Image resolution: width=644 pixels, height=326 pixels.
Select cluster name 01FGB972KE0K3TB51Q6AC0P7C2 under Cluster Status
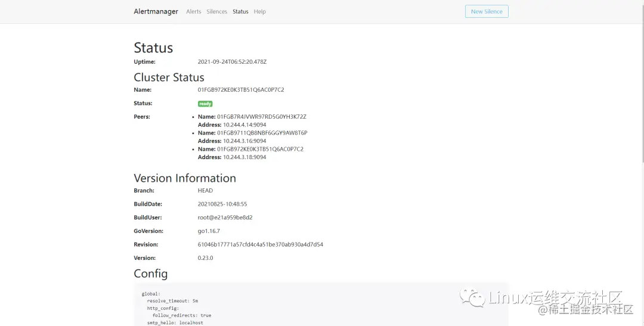pos(241,89)
